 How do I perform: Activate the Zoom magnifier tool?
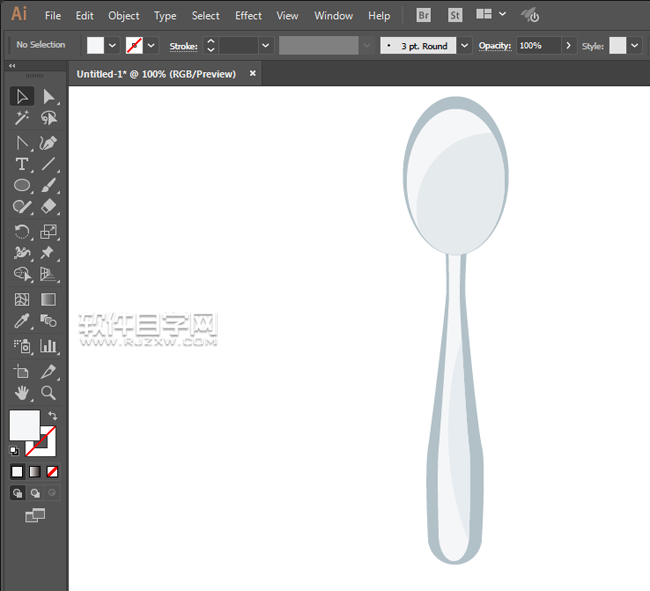click(x=48, y=393)
